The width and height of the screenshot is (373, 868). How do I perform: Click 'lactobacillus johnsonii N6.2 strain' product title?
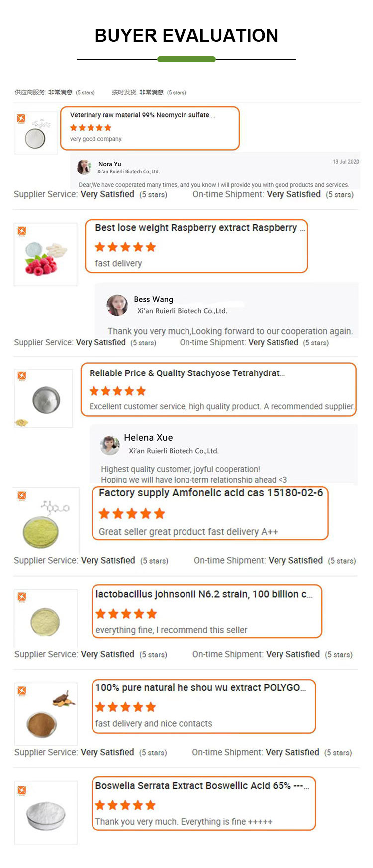pos(204,594)
